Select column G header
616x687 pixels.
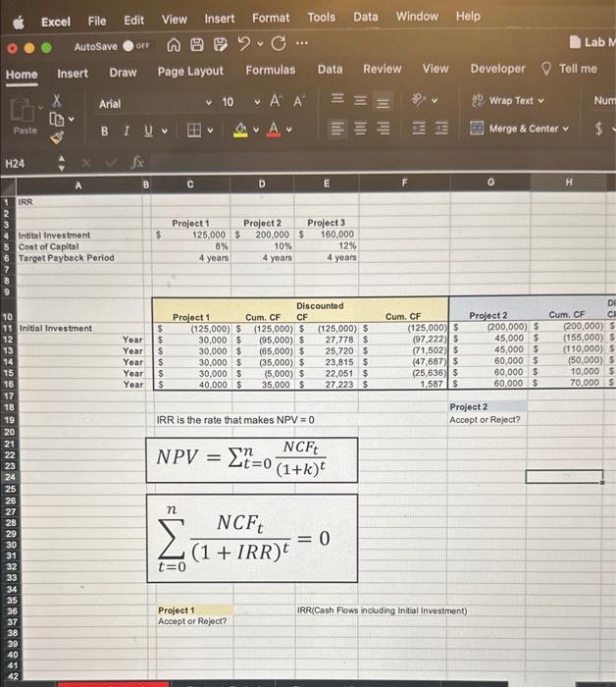[490, 182]
